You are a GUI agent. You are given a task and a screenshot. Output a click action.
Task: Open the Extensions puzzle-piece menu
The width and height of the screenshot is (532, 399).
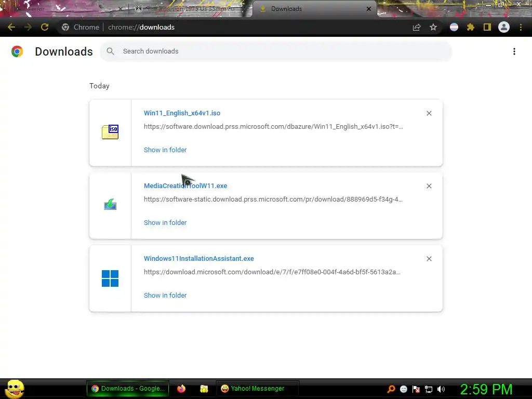point(470,27)
